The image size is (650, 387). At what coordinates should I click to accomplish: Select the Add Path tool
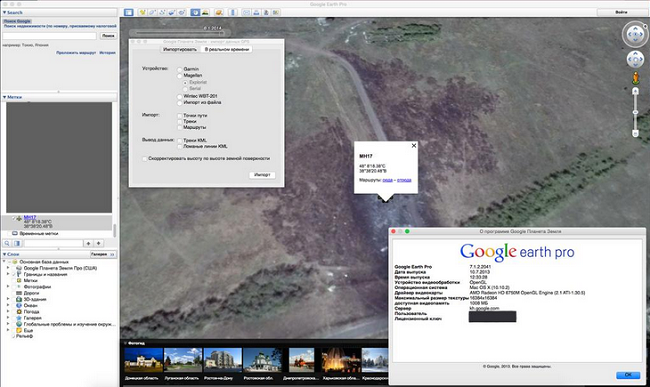click(162, 12)
